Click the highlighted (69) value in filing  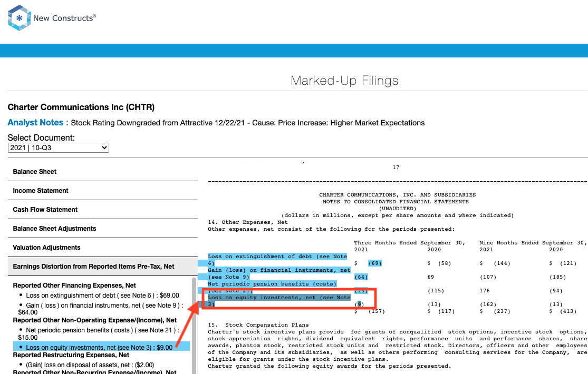[374, 263]
